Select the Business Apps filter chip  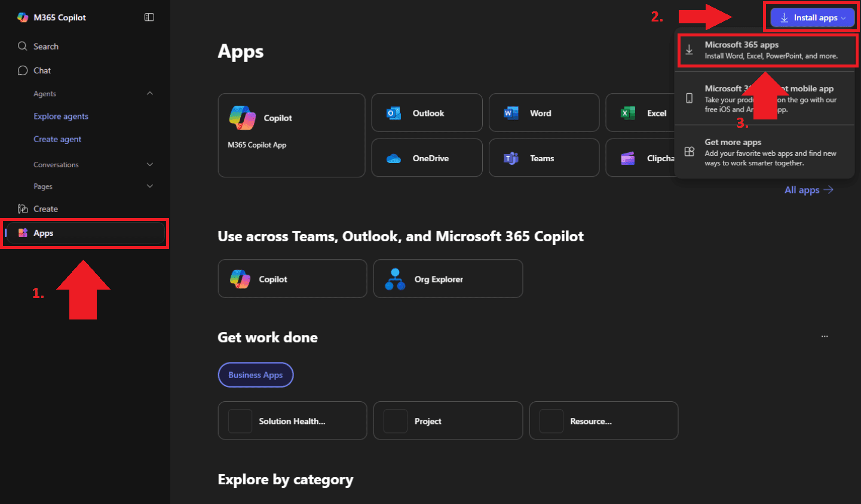255,375
